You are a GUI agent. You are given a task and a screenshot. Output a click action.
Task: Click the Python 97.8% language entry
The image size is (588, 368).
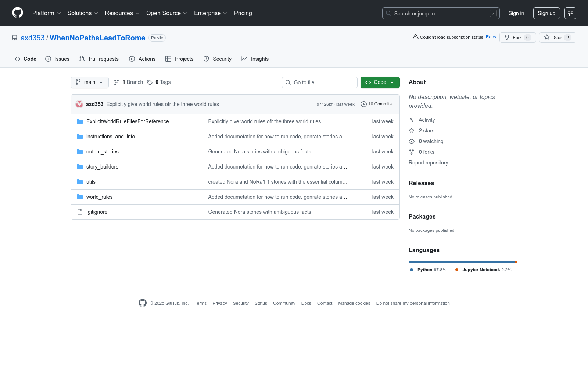[x=428, y=270]
